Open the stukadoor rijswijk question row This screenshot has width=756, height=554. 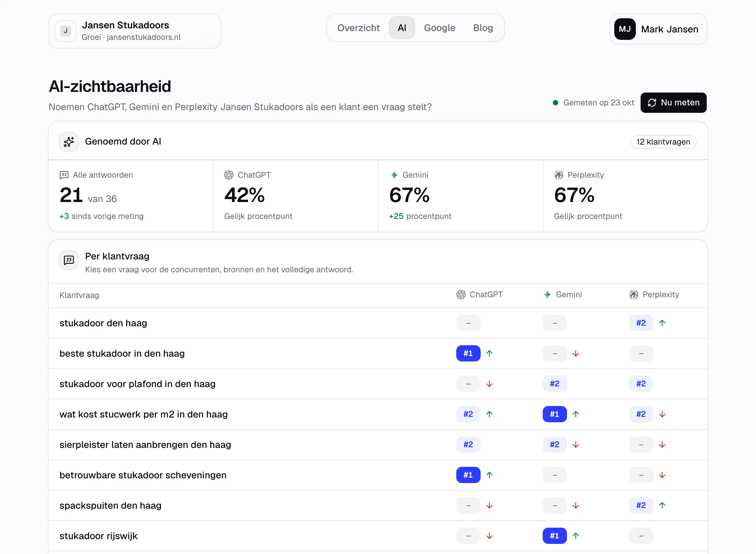378,536
